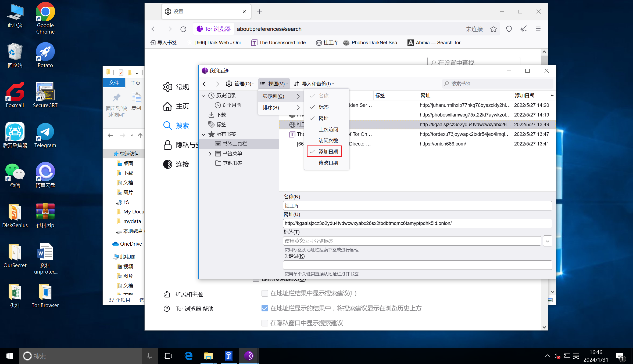This screenshot has height=364, width=633.
Task: Open a new tab with plus icon
Action: (x=259, y=12)
